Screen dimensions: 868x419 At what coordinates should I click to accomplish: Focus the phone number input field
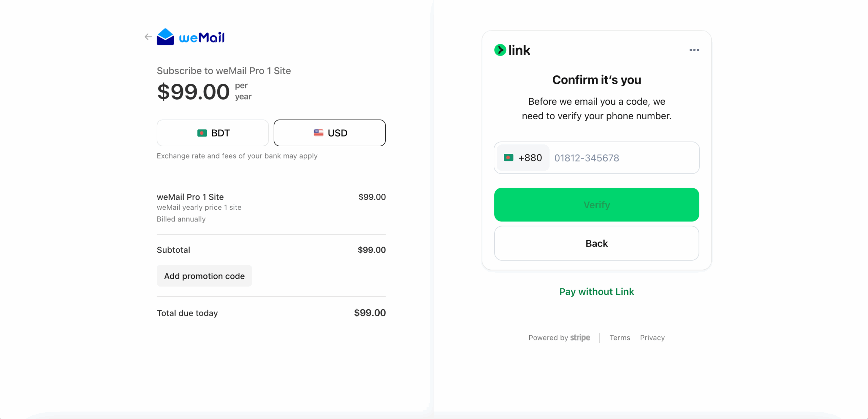pyautogui.click(x=624, y=158)
